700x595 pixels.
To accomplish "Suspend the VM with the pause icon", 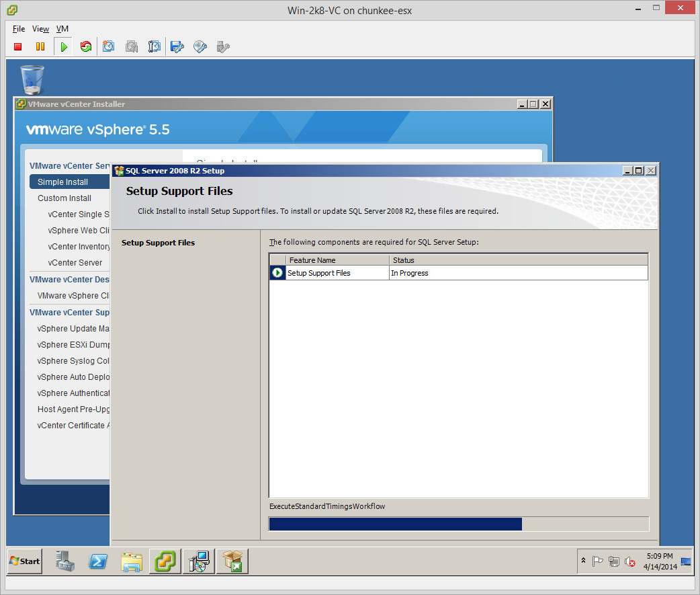I will [x=40, y=46].
